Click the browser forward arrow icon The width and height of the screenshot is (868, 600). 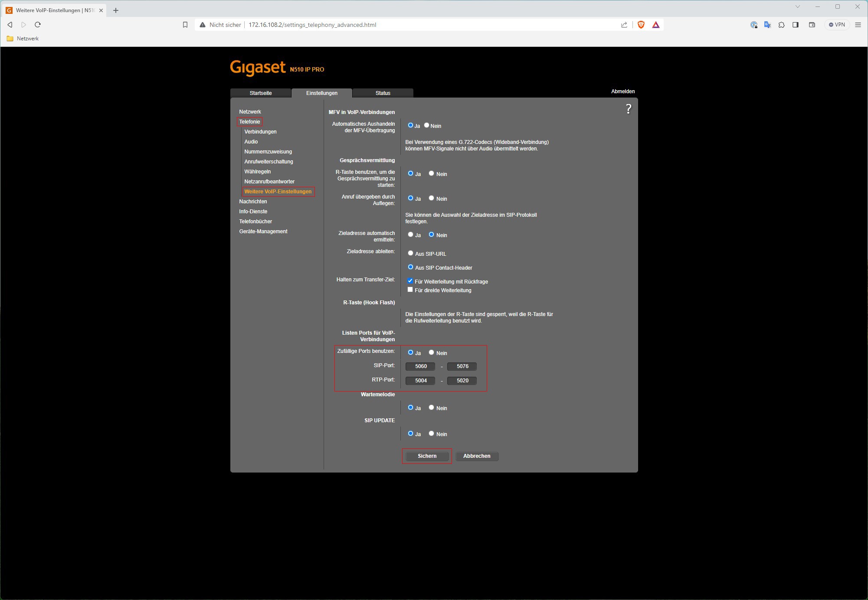[24, 25]
